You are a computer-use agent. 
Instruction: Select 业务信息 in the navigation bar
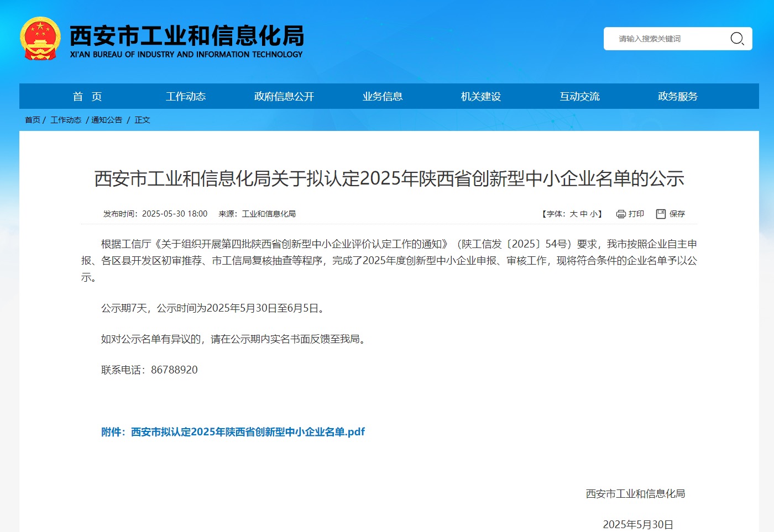pos(383,97)
